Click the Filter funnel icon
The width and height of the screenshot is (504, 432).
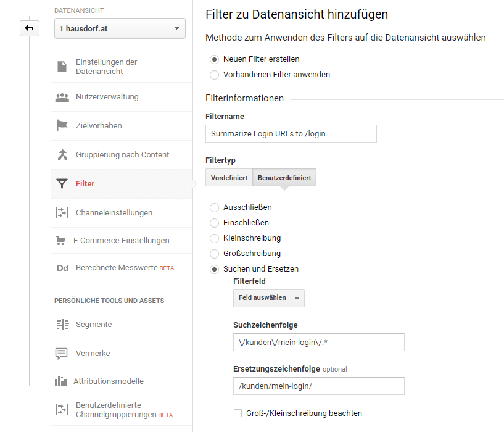[x=62, y=184]
